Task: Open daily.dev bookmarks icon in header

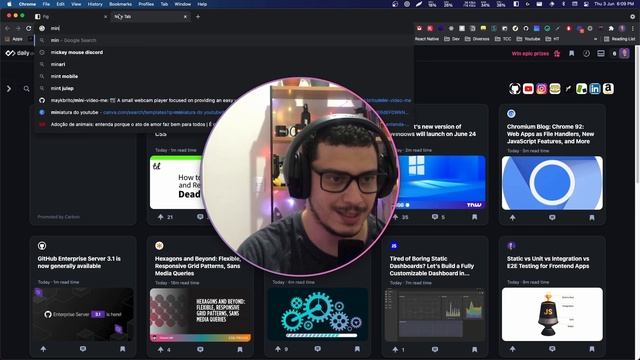Action: tap(571, 53)
